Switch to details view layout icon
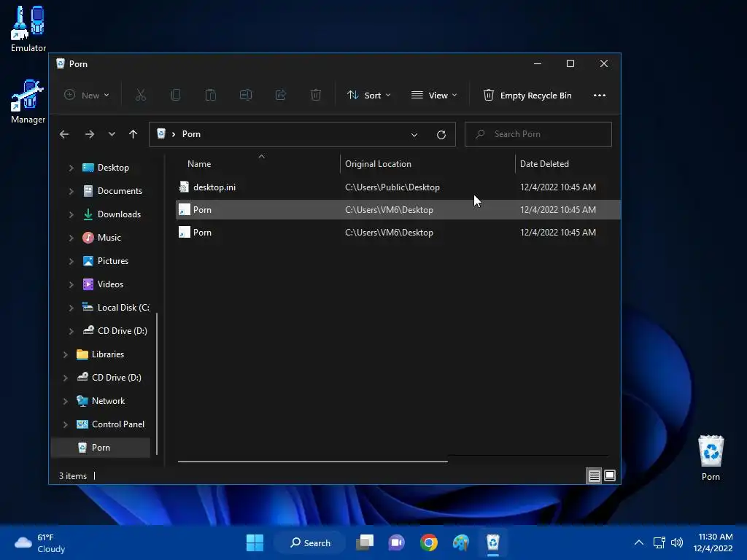 pos(594,475)
